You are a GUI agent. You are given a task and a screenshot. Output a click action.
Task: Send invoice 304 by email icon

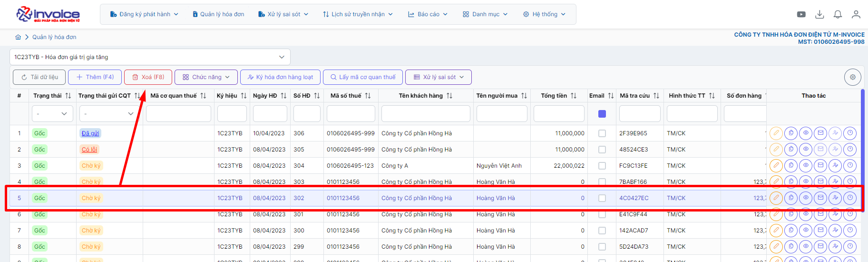820,166
